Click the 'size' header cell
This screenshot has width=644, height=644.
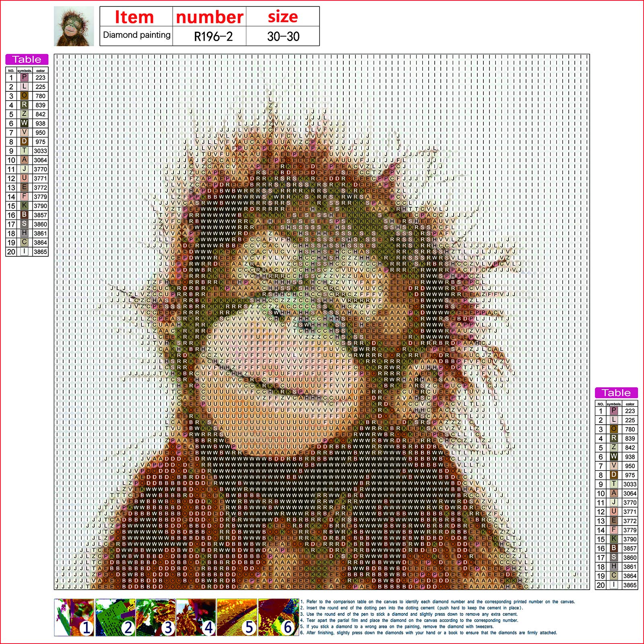coord(283,17)
